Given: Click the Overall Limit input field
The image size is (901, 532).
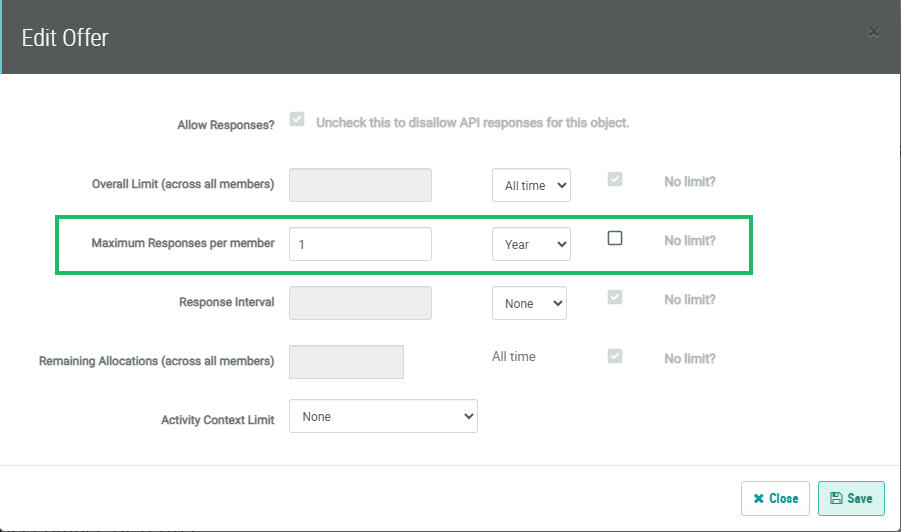Looking at the screenshot, I should [x=360, y=185].
